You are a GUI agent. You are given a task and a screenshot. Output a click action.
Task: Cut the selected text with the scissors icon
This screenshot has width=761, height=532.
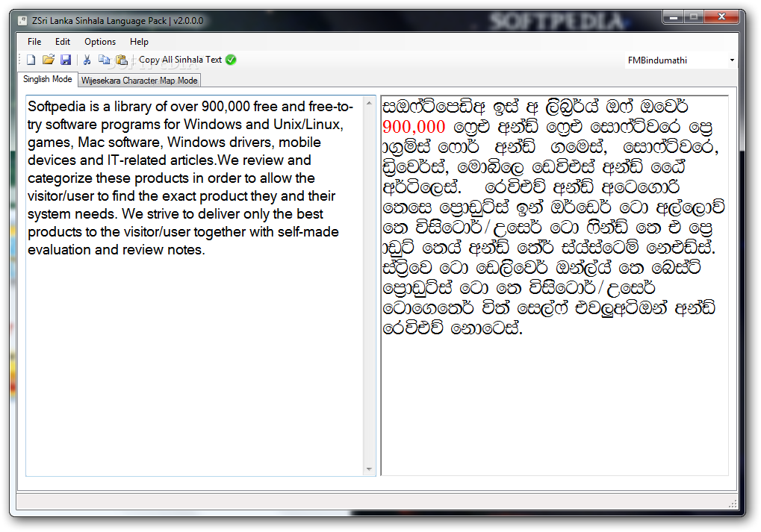click(x=87, y=60)
